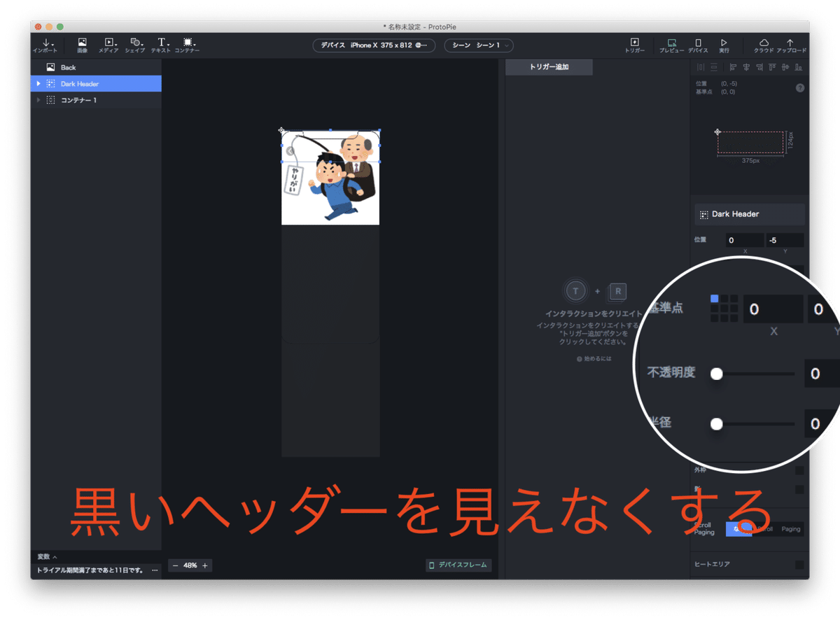This screenshot has width=840, height=620.
Task: Expand the コンテナー 1 layer
Action: pyautogui.click(x=38, y=100)
